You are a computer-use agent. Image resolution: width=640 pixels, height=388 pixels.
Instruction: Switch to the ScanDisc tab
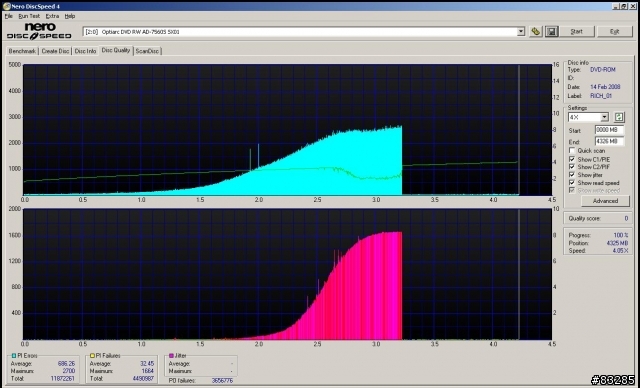(x=147, y=51)
